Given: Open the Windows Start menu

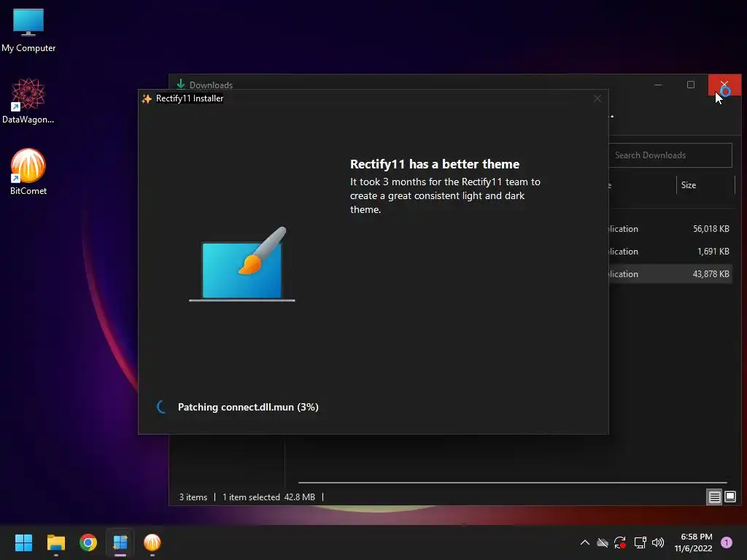Looking at the screenshot, I should click(x=23, y=542).
